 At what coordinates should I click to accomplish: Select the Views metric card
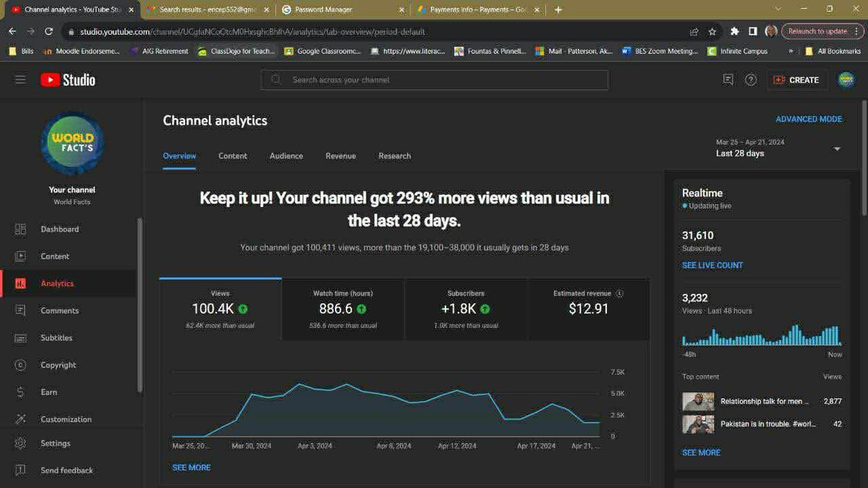[x=221, y=309]
